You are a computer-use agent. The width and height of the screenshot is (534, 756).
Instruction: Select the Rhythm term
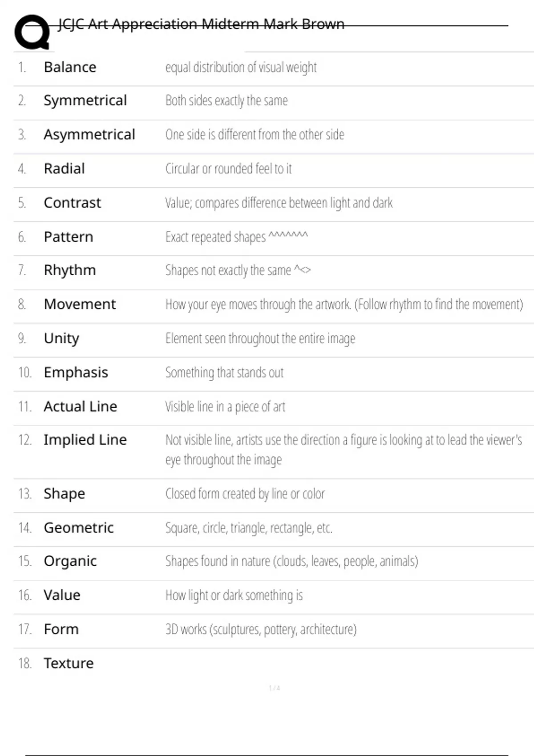click(70, 270)
